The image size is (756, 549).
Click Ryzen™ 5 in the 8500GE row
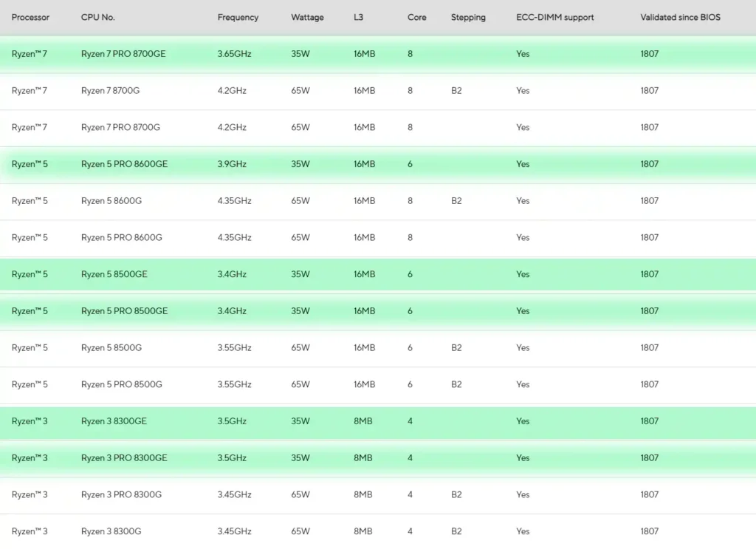(30, 274)
